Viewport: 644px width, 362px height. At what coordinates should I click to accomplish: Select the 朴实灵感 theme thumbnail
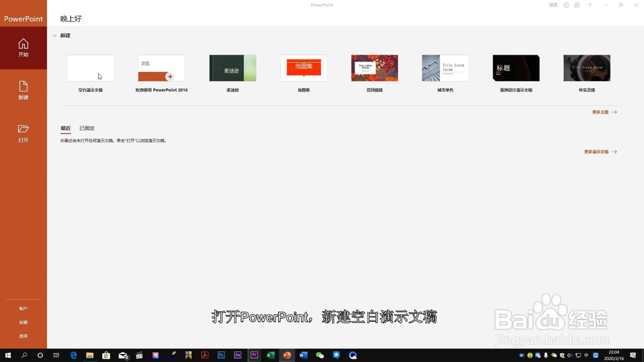[587, 68]
